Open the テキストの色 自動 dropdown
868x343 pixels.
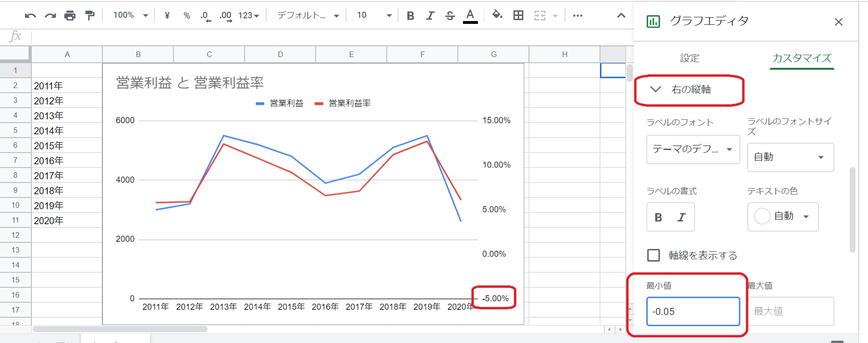(783, 217)
